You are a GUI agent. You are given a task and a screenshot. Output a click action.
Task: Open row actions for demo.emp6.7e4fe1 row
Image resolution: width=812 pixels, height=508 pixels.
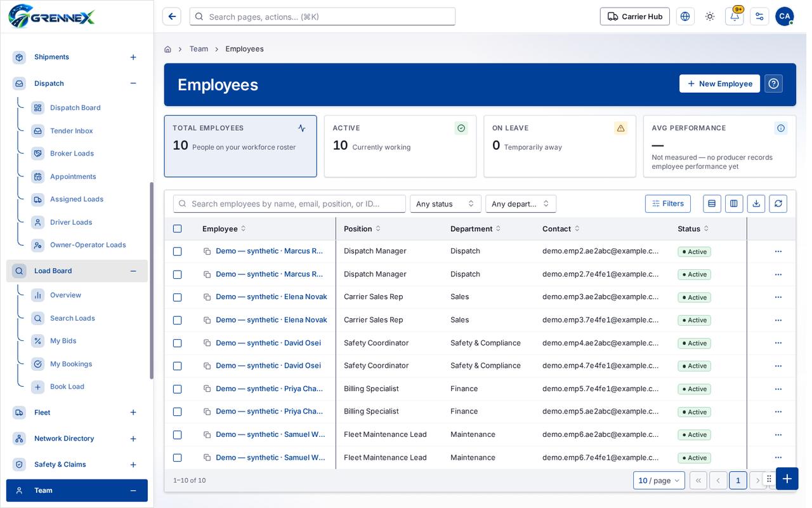click(778, 458)
